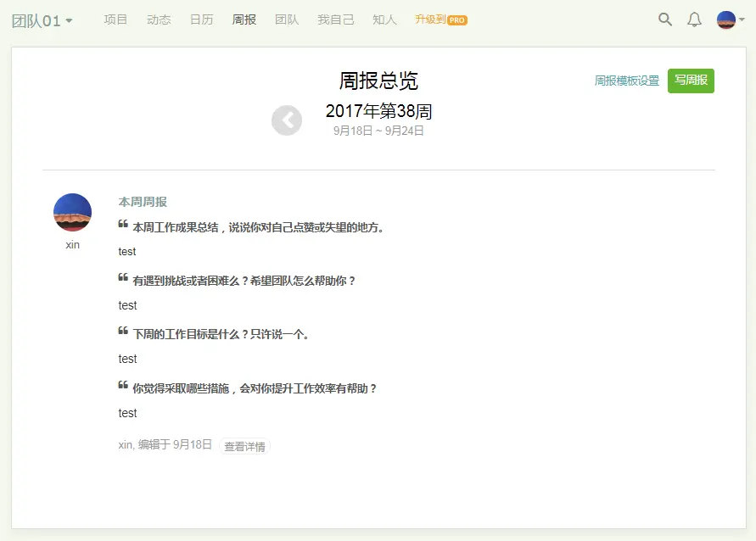The width and height of the screenshot is (756, 541).
Task: Click the quote icon before 有遇到挑战
Action: coord(123,277)
